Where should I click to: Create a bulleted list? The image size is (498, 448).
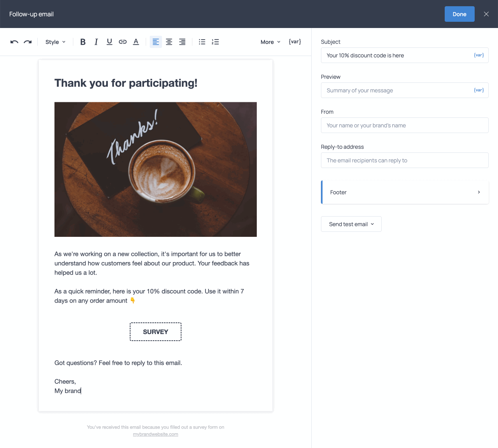coord(202,42)
